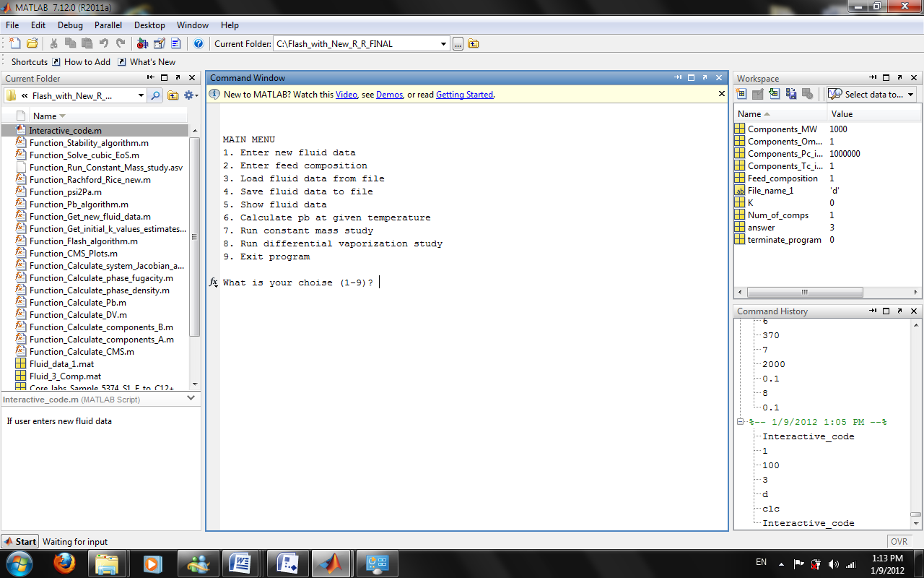Create a new script with the New icon

coord(15,43)
